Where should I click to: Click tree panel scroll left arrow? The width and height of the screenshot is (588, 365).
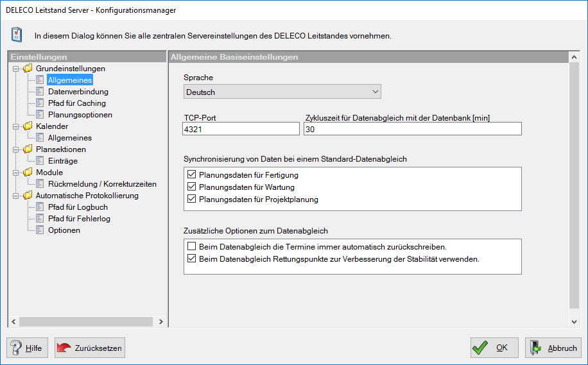(14, 321)
